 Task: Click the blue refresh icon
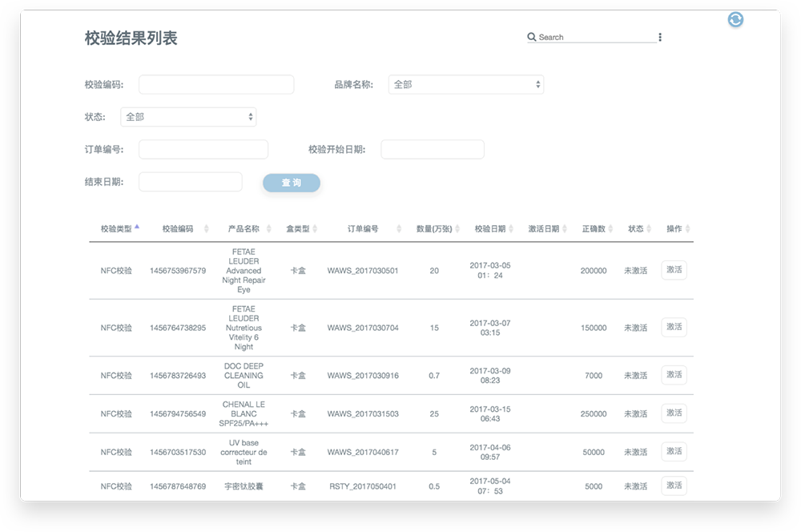(x=735, y=19)
